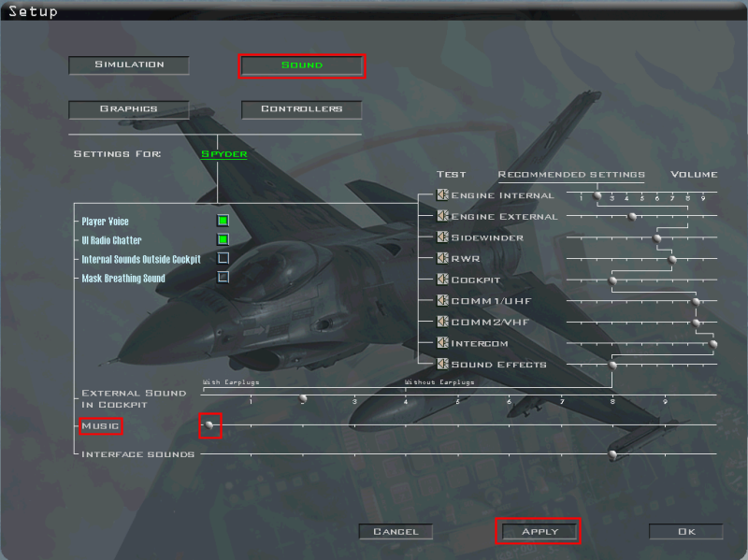Viewport: 748px width, 560px height.
Task: Disable the Player Voice checkbox
Action: [223, 222]
